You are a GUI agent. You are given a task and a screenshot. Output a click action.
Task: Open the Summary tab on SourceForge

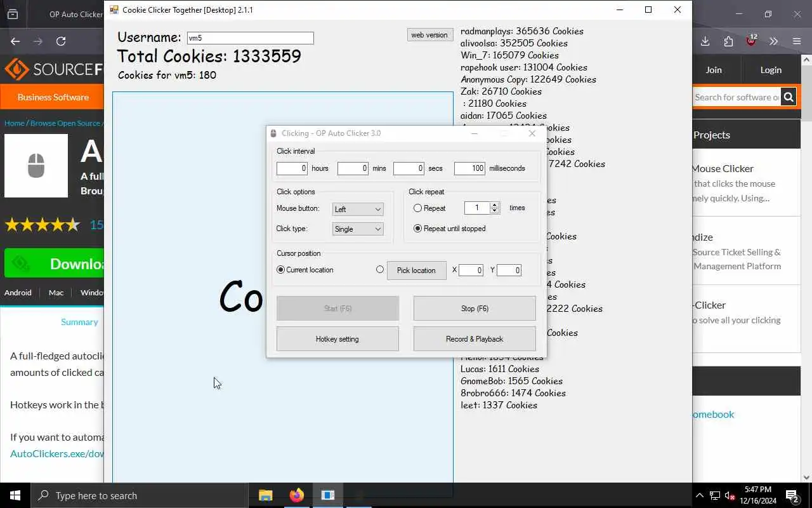79,322
